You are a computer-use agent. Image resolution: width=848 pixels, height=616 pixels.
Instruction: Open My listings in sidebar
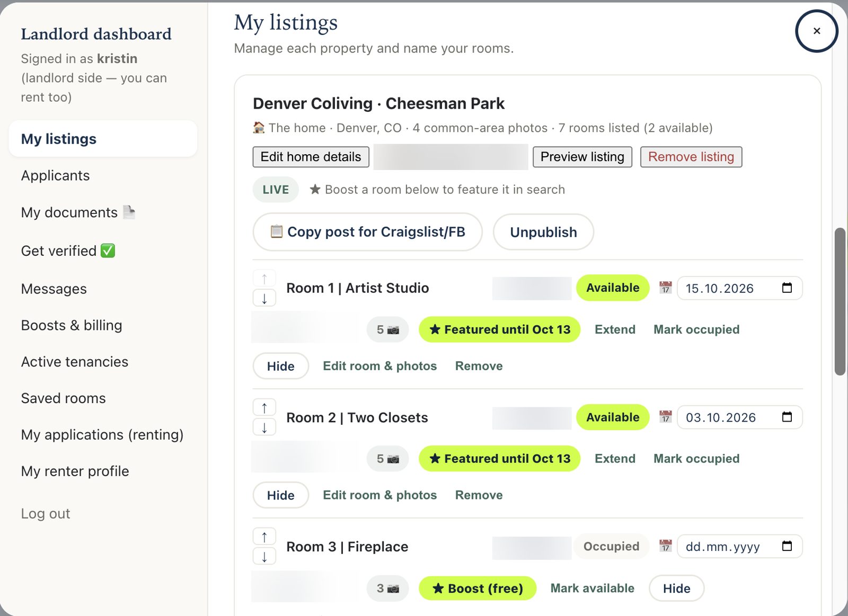coord(103,139)
